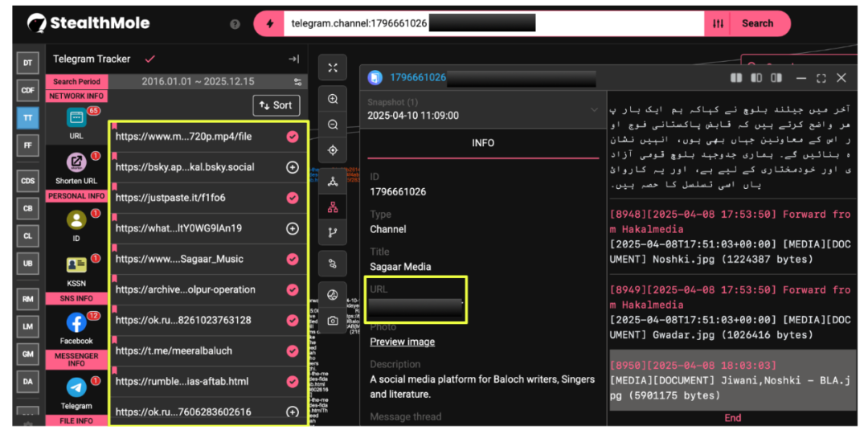Click the Search button
Viewport: 868px width, 434px height.
(757, 24)
